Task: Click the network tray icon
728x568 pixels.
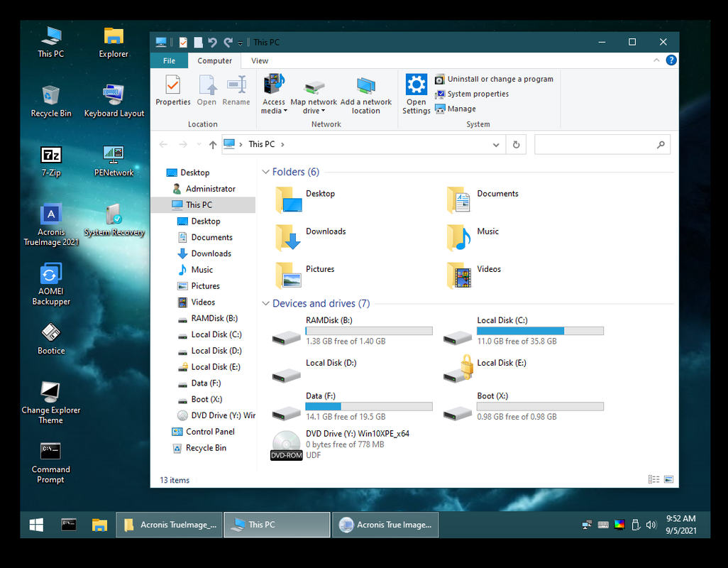Action: pyautogui.click(x=587, y=525)
